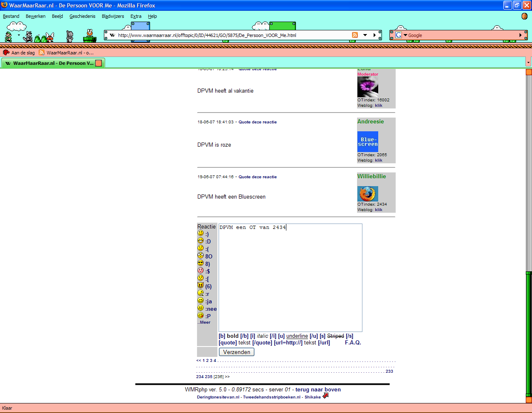Open the Help menu
Image resolution: width=532 pixels, height=413 pixels.
point(153,16)
